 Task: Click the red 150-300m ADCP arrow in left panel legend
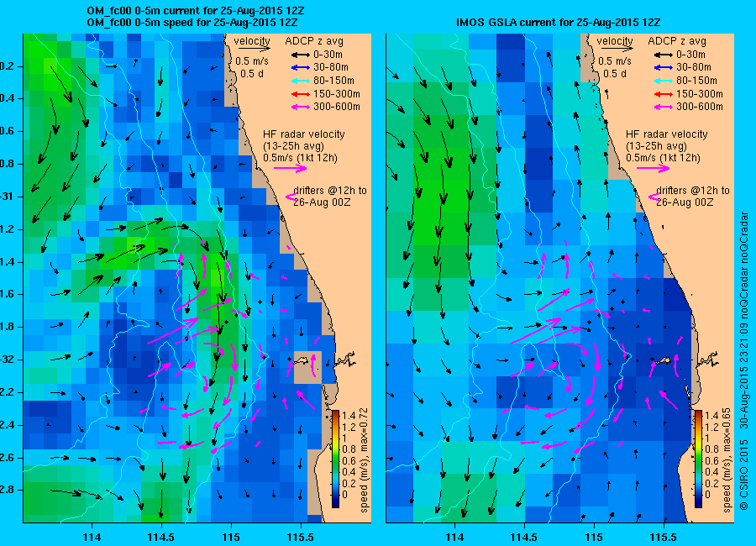(x=301, y=94)
